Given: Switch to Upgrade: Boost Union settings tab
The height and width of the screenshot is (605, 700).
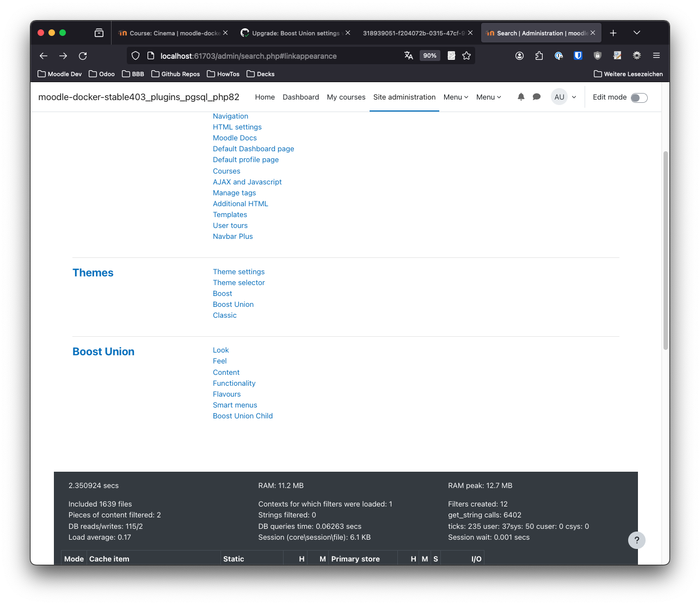Looking at the screenshot, I should point(295,33).
